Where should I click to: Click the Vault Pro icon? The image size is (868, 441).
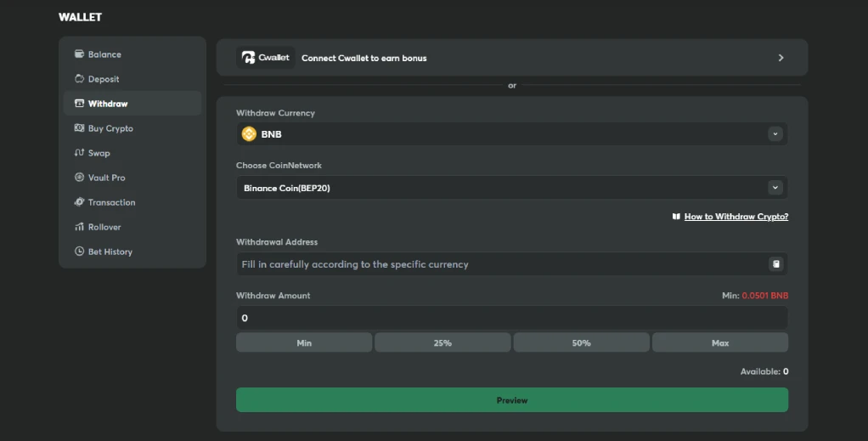(79, 178)
